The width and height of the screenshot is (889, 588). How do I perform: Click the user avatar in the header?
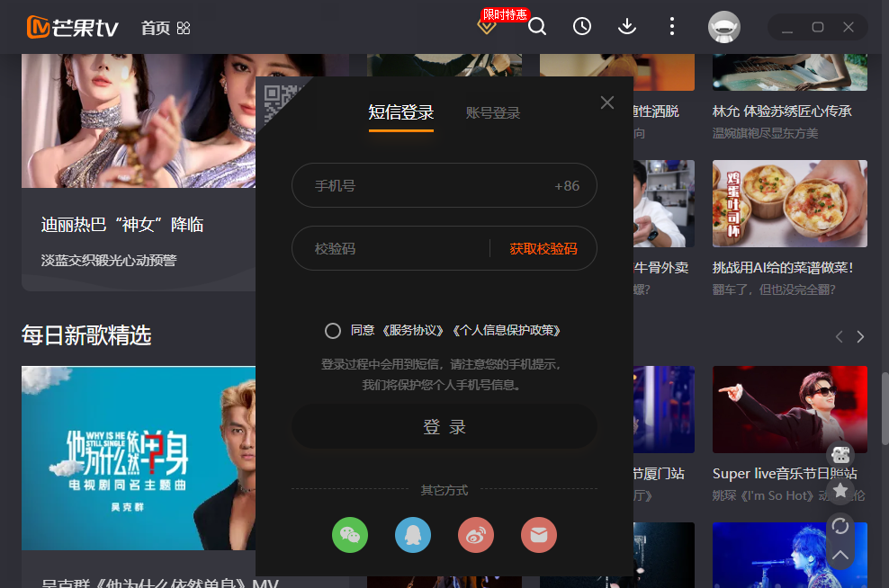tap(724, 27)
